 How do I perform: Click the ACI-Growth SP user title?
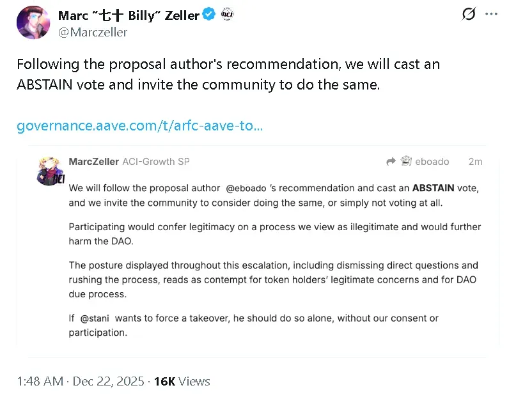(x=155, y=162)
